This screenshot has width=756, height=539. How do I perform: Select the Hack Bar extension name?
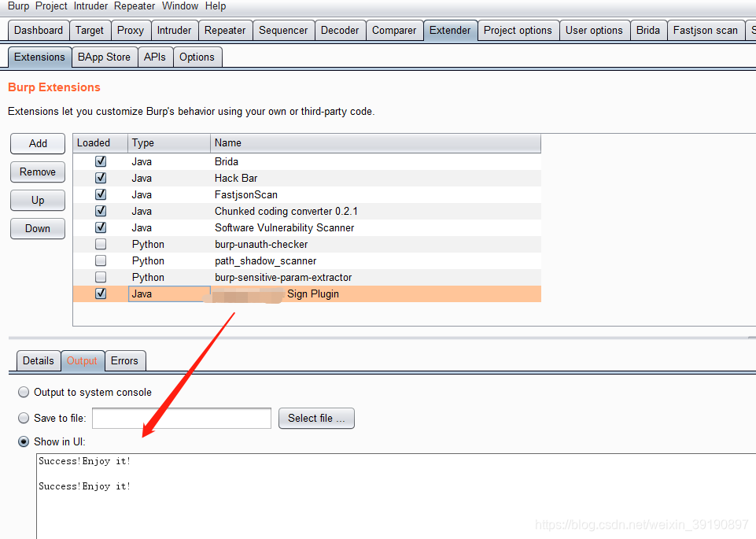236,178
